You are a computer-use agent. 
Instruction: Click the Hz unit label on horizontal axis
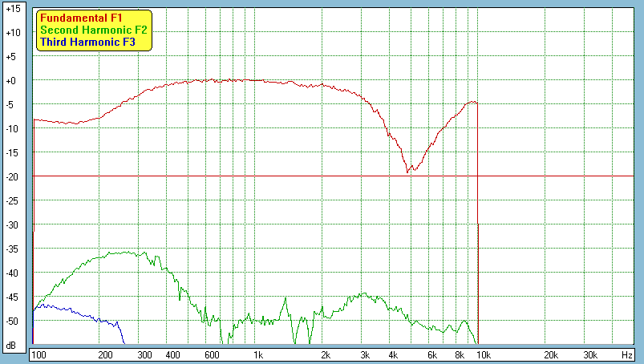point(627,354)
